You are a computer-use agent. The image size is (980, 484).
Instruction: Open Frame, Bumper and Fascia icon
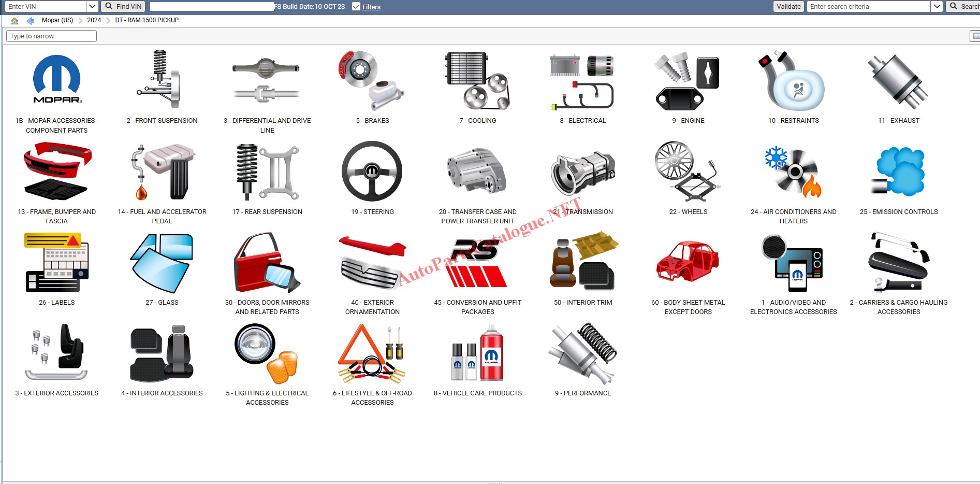point(57,172)
